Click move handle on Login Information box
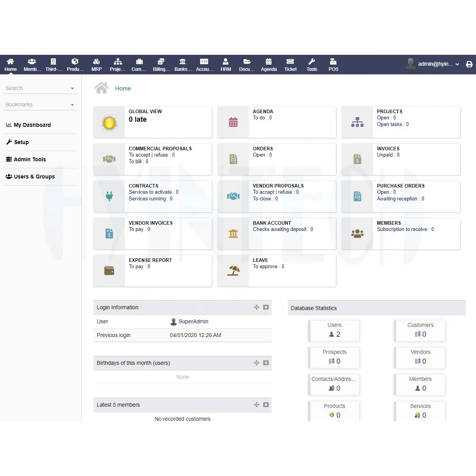476x476 pixels. tap(256, 307)
